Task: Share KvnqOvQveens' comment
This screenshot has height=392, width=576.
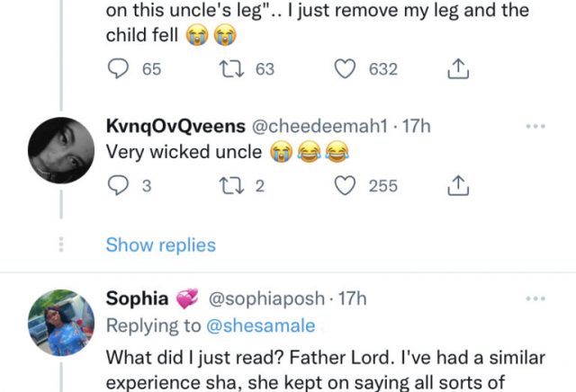Action: click(x=457, y=185)
